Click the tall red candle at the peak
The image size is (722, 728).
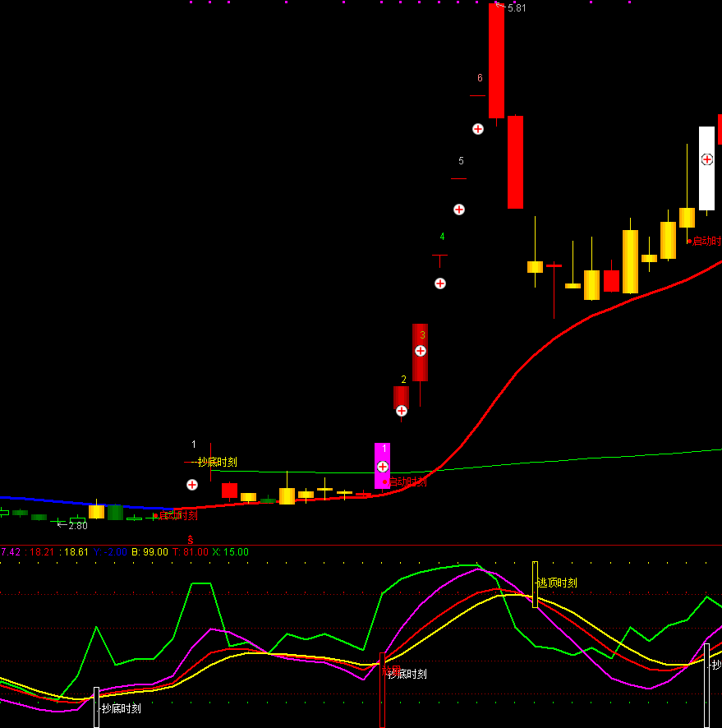496,61
